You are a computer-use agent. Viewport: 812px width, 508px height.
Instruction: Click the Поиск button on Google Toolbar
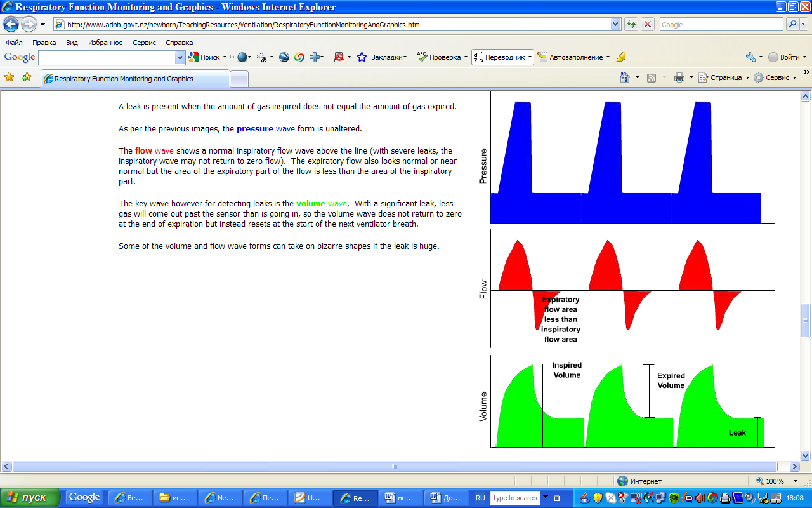point(204,57)
